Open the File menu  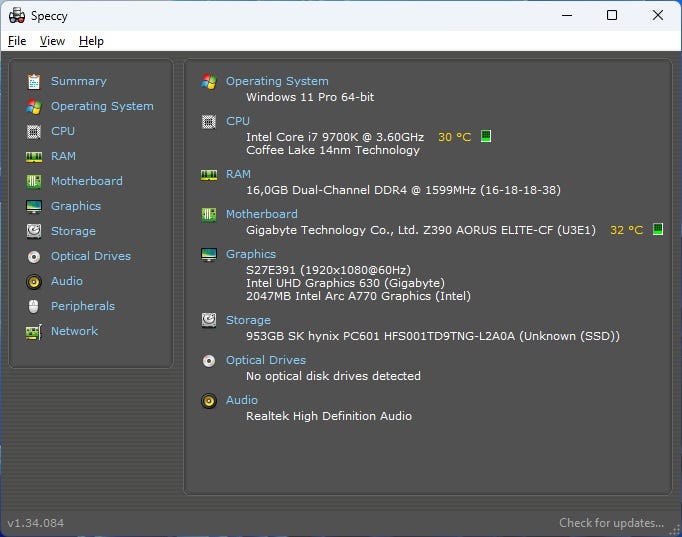coord(17,41)
